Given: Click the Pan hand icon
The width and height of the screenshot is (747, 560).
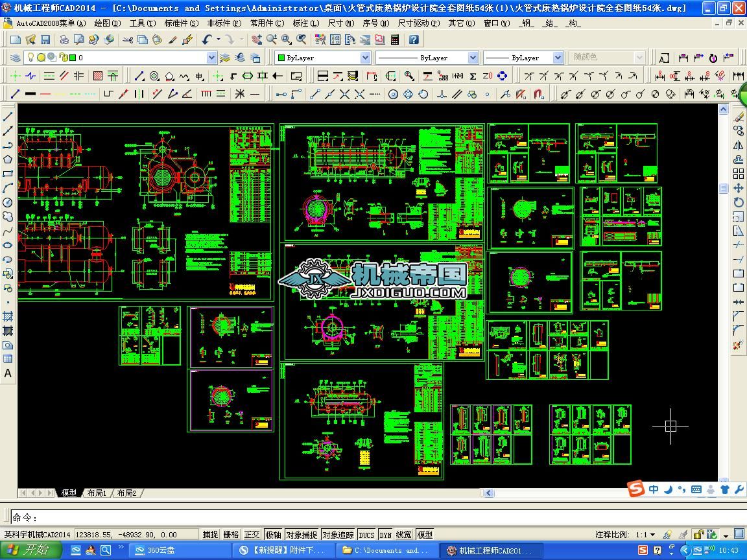Looking at the screenshot, I should (x=257, y=40).
